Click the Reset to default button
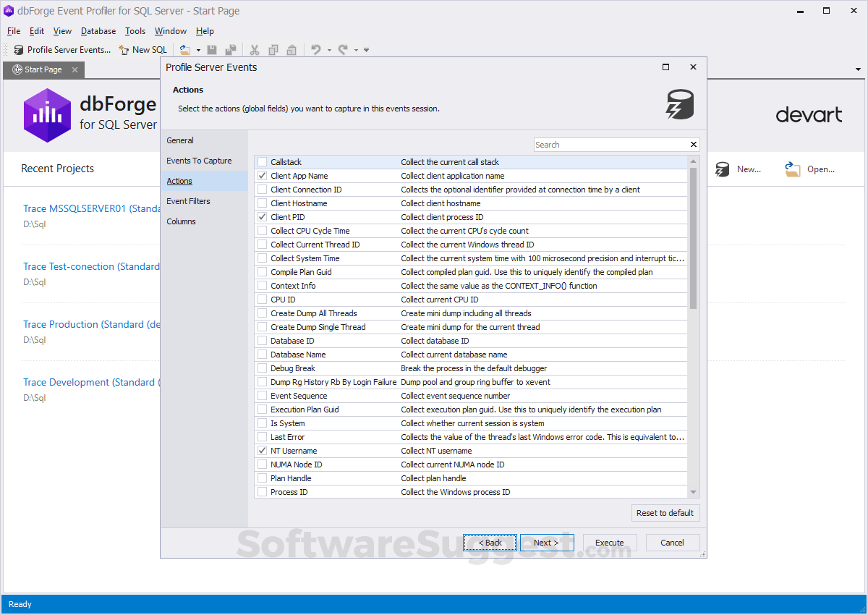 pyautogui.click(x=665, y=513)
